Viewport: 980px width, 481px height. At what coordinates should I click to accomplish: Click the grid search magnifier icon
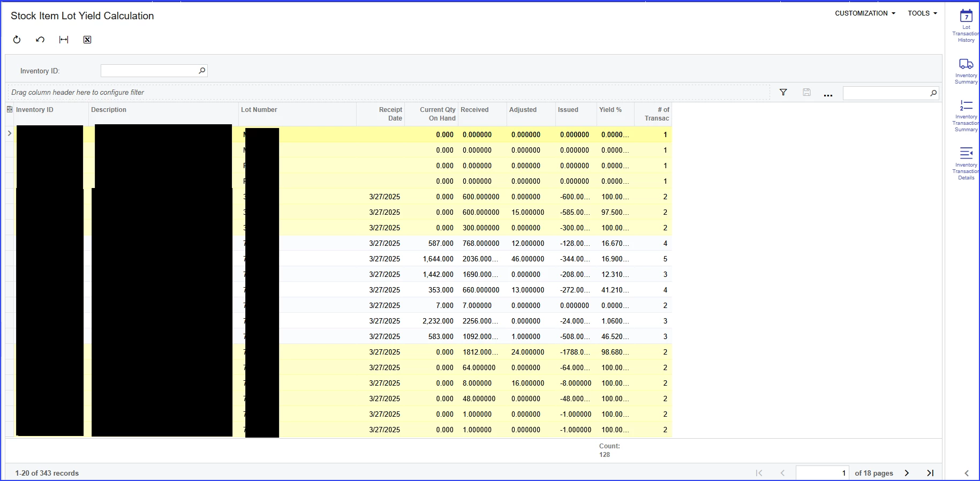933,93
